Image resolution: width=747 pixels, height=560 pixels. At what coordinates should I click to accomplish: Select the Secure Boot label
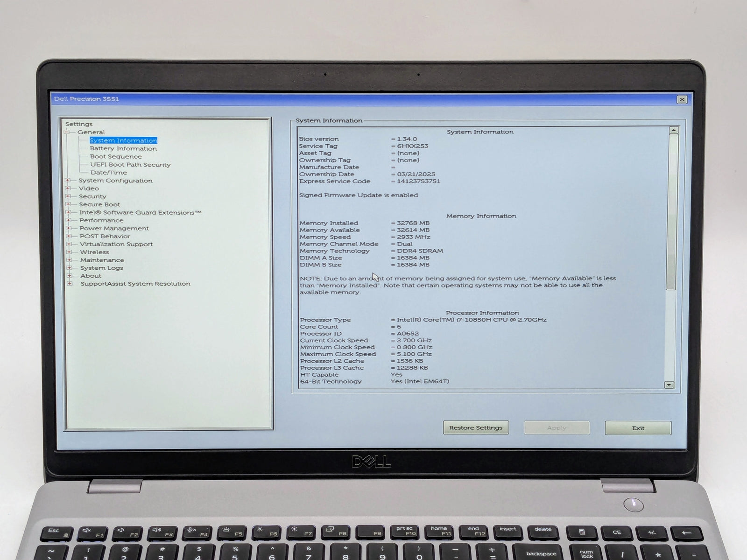point(99,204)
